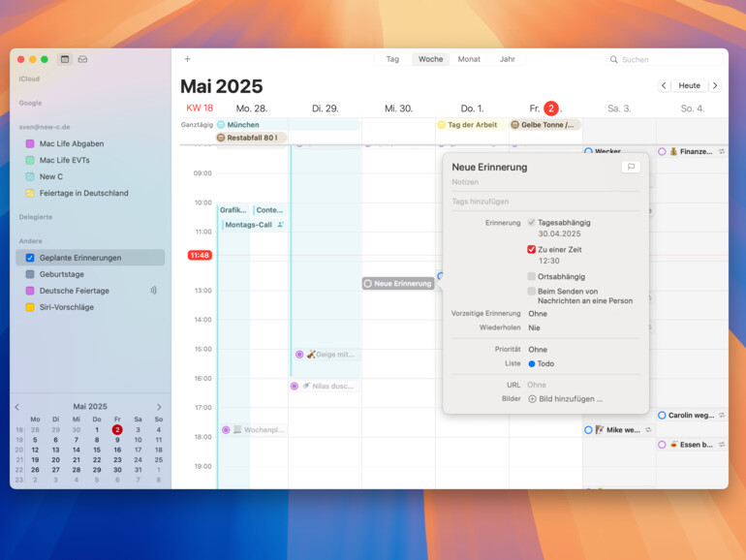The width and height of the screenshot is (746, 560).
Task: Open the Wochenpl... reminder
Action: click(254, 429)
